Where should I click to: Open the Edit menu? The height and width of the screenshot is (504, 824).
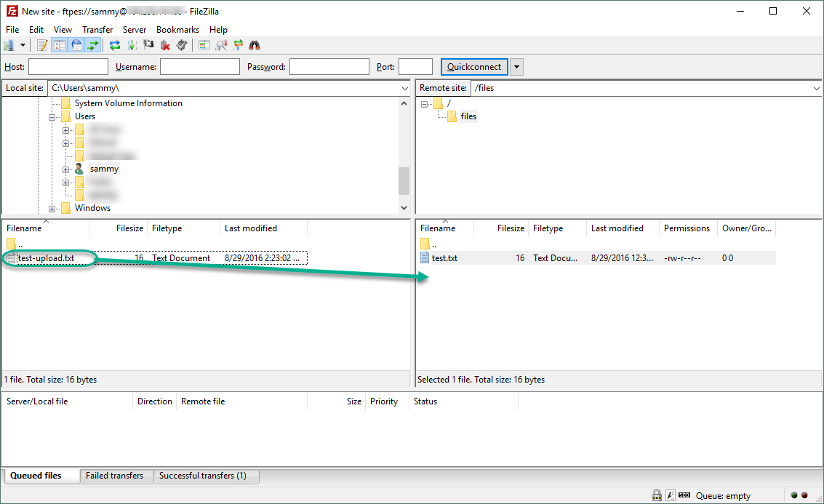pyautogui.click(x=36, y=29)
